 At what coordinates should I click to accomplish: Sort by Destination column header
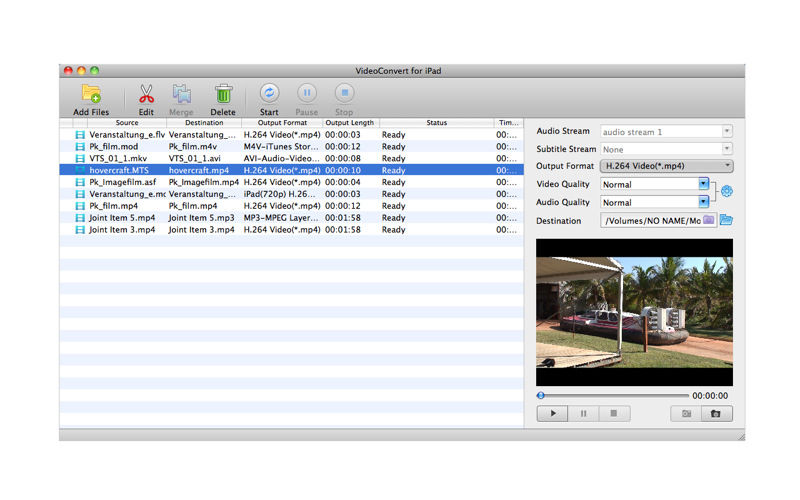coord(204,123)
